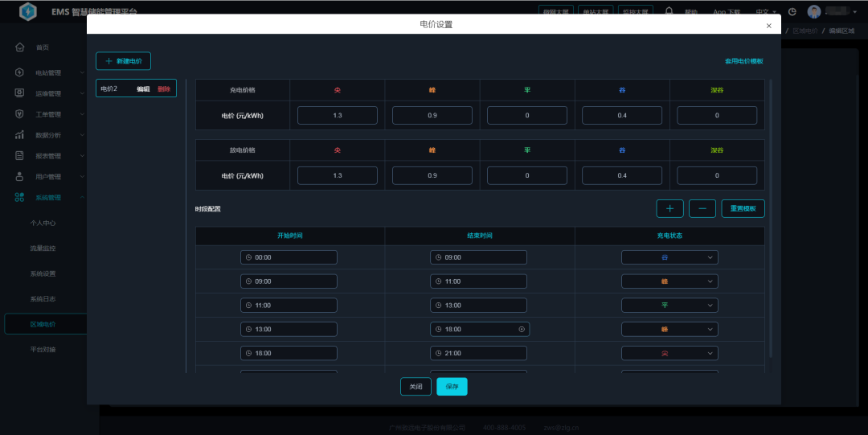This screenshot has width=868, height=435.
Task: Close the 电价设置 dialog with X
Action: 768,26
